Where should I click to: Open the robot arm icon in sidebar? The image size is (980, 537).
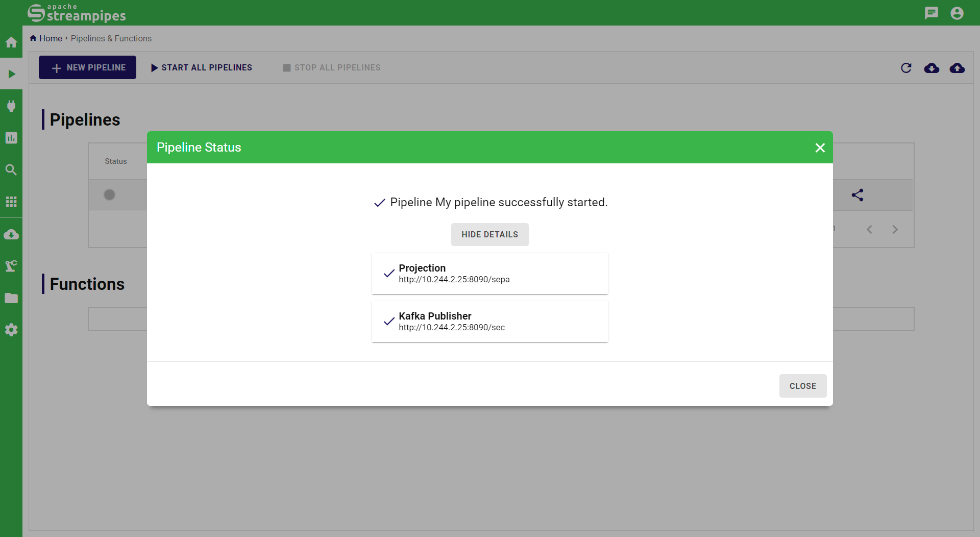(x=11, y=265)
